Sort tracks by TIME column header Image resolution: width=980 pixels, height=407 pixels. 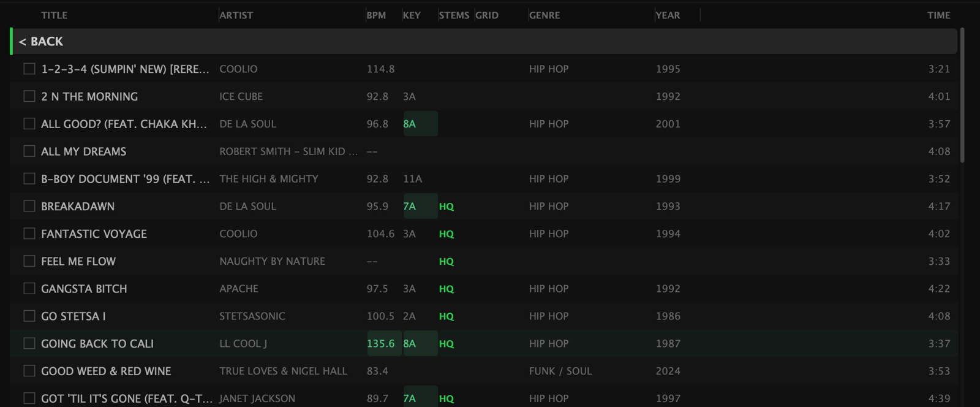(938, 15)
